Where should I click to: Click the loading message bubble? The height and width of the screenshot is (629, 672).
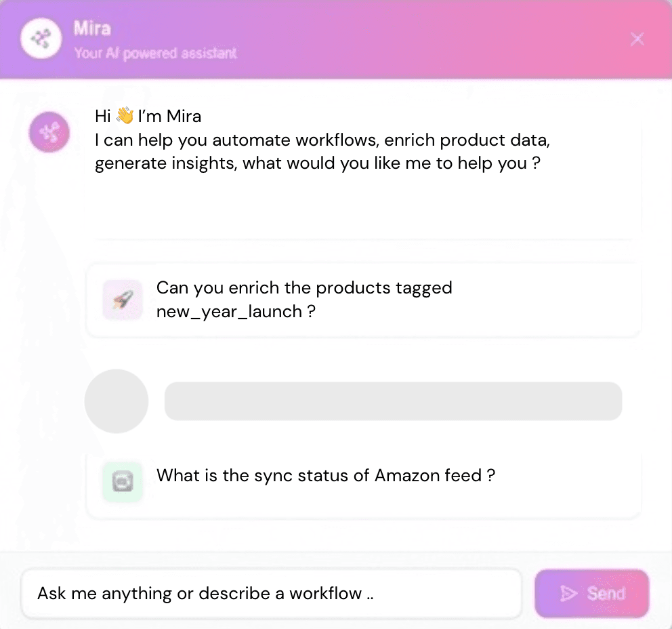(x=393, y=401)
